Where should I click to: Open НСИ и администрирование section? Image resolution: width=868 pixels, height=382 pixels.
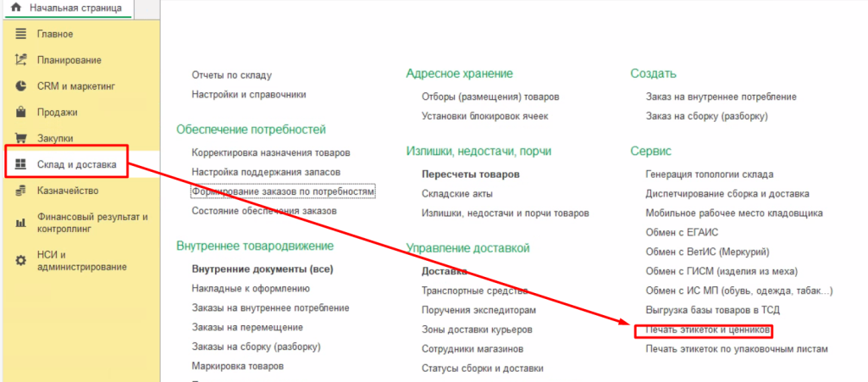point(80,261)
